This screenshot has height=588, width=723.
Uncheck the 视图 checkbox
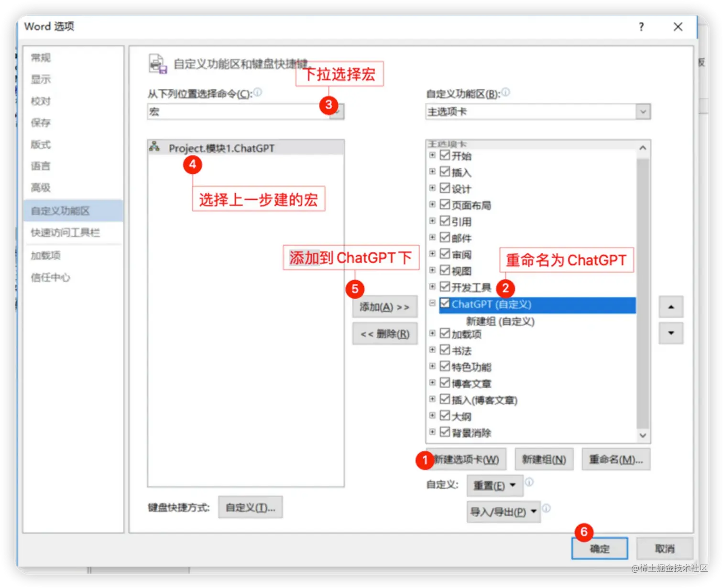[x=445, y=270]
